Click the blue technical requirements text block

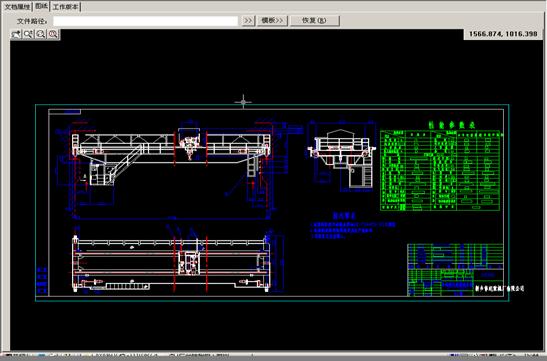353,226
